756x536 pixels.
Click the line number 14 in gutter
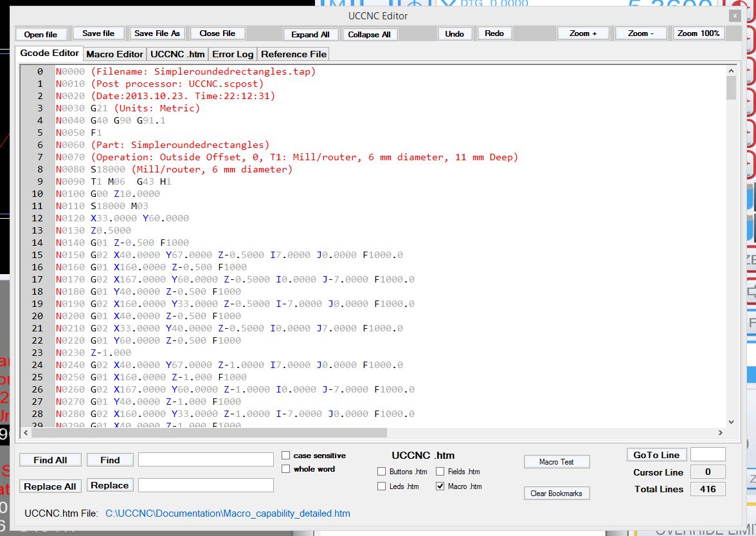click(37, 243)
